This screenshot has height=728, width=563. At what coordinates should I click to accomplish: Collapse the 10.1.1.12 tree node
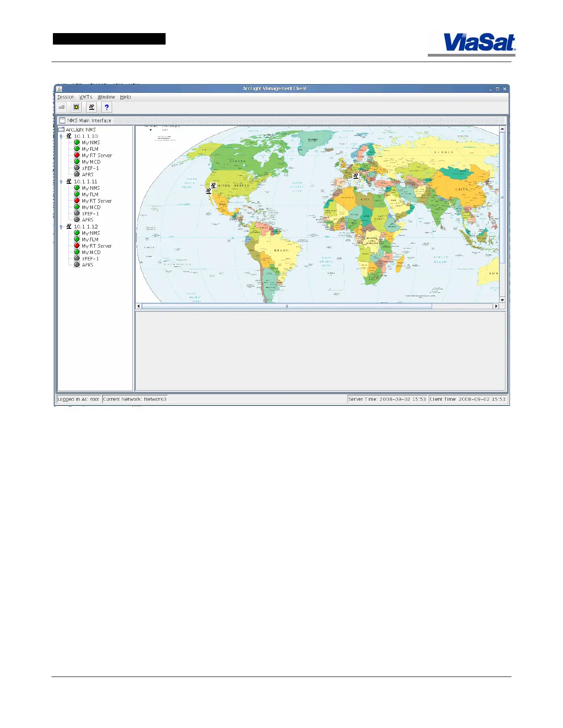61,227
